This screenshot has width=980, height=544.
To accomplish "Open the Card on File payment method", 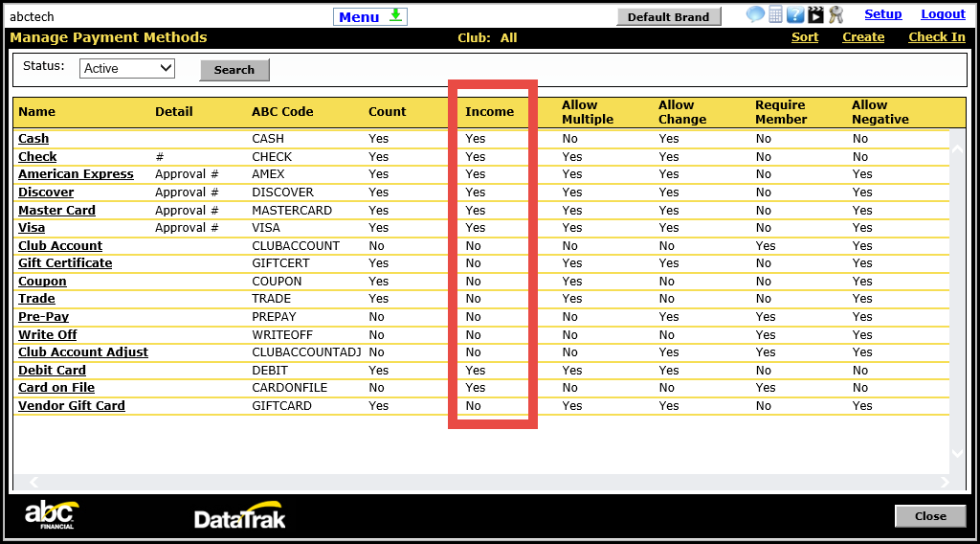I will click(x=56, y=388).
